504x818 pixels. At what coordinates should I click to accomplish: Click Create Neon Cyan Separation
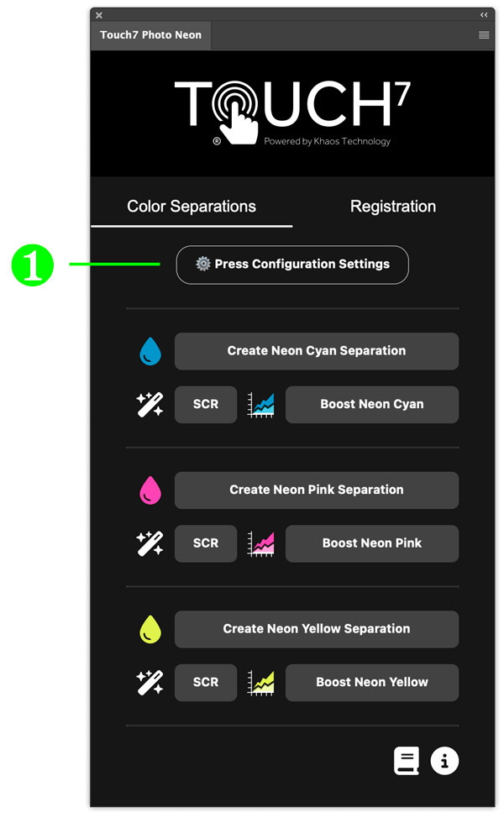click(x=317, y=351)
